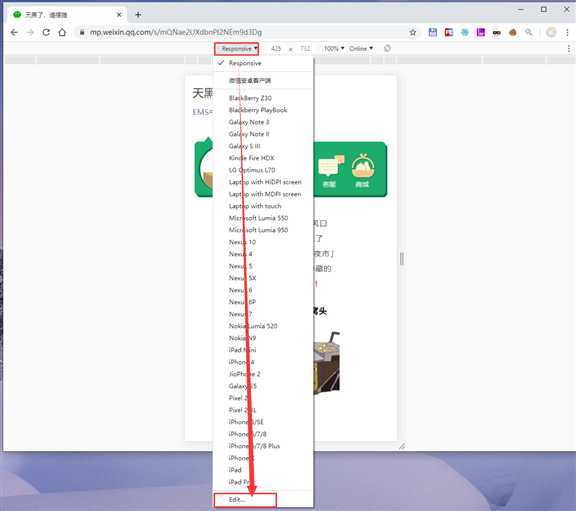Select Microsoft Lumia 550
576x511 pixels.
pos(263,218)
